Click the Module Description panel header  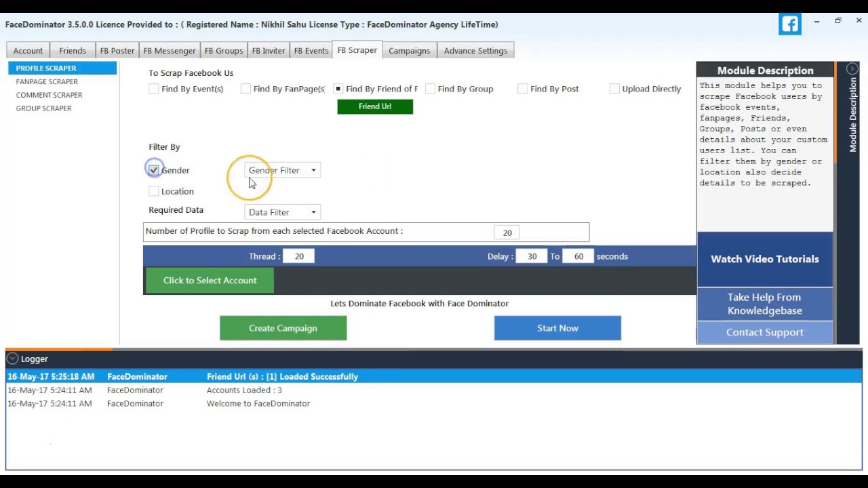coord(765,70)
